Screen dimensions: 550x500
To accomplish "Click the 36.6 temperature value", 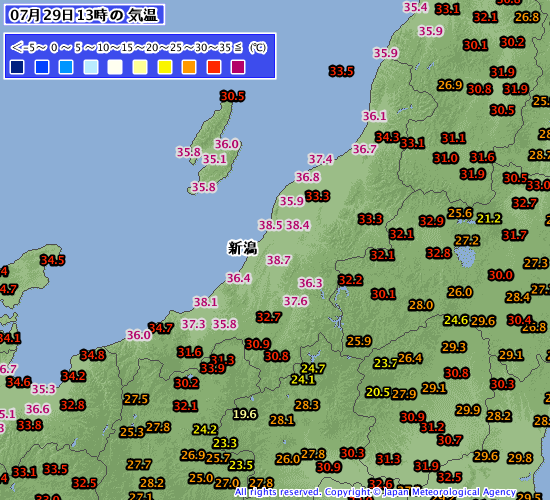I will pyautogui.click(x=38, y=409).
